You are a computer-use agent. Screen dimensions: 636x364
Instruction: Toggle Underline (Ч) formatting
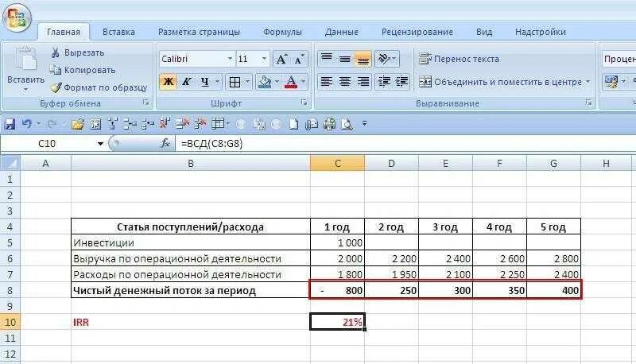[x=205, y=83]
